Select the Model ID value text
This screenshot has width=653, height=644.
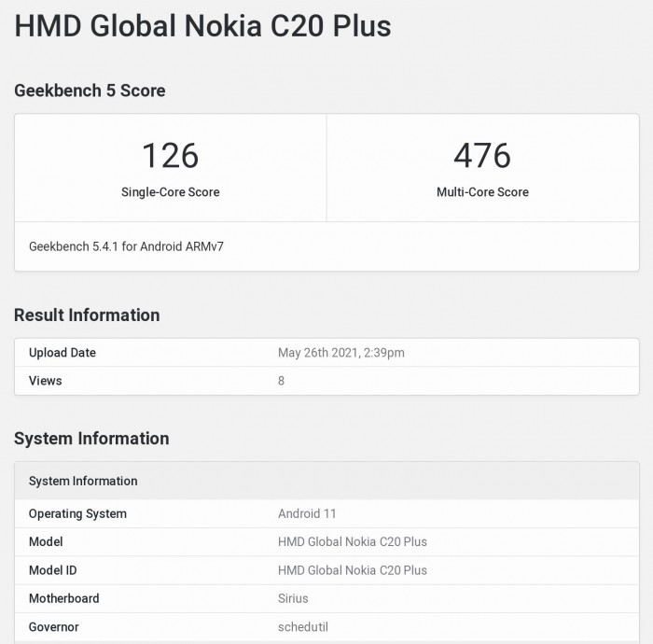[x=352, y=570]
